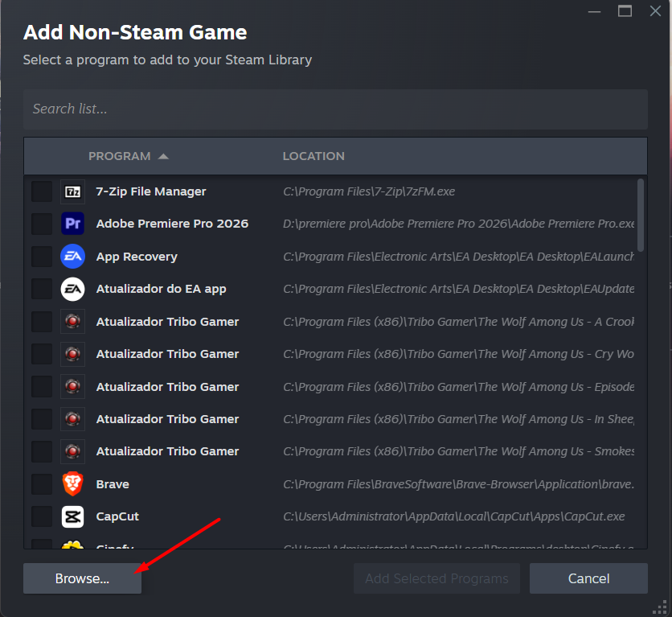Select the 7-Zip File Manager name
This screenshot has width=672, height=617.
151,191
